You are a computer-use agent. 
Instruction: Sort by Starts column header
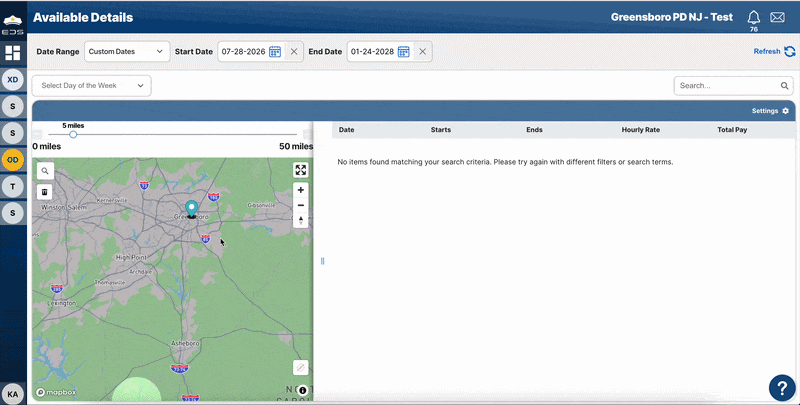(x=441, y=130)
